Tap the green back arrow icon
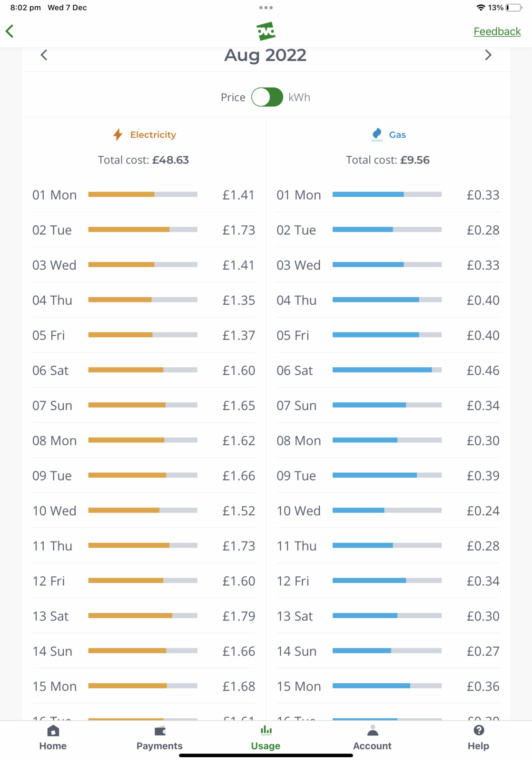This screenshot has height=762, width=532. click(10, 31)
